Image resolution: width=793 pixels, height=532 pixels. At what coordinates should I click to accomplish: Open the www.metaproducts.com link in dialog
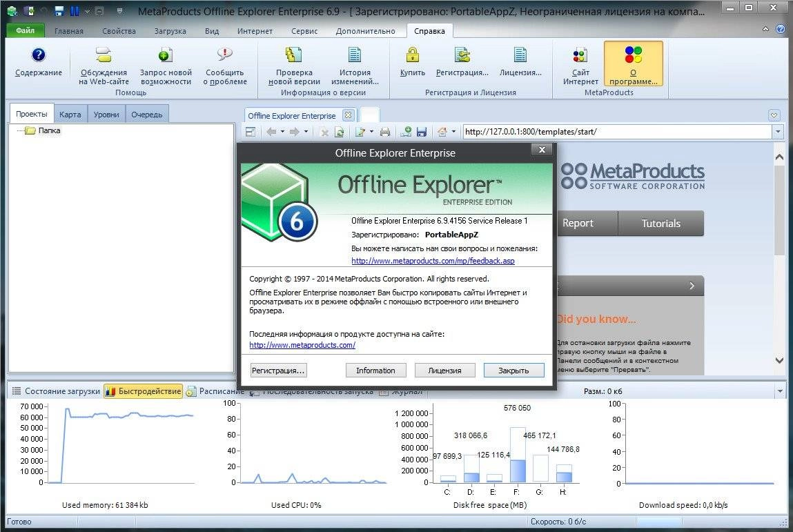click(302, 345)
